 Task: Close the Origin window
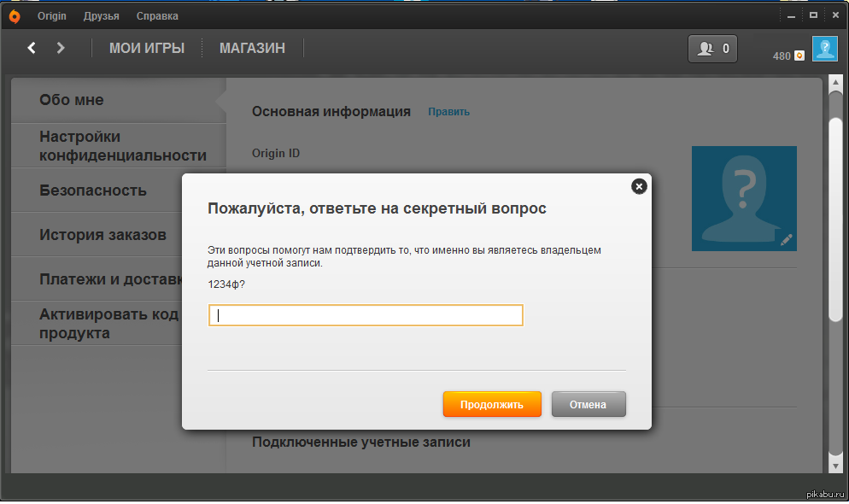pyautogui.click(x=835, y=15)
